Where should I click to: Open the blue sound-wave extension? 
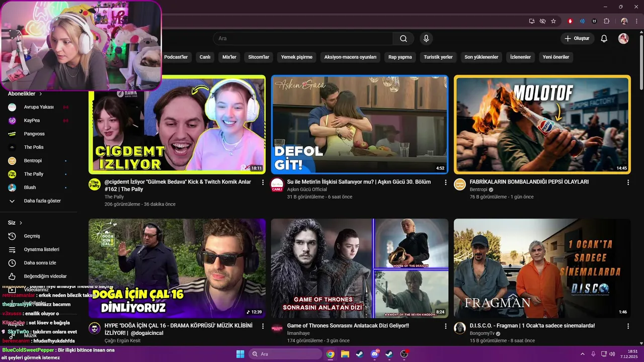(x=582, y=21)
